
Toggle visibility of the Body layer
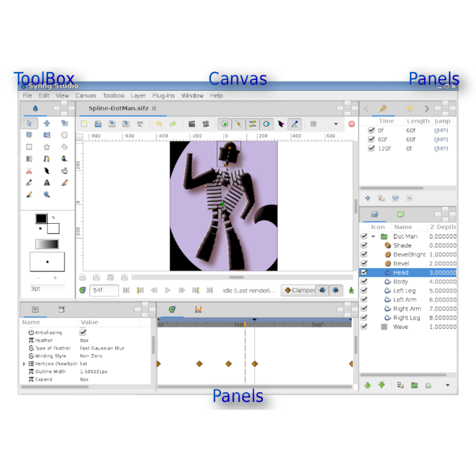click(364, 282)
